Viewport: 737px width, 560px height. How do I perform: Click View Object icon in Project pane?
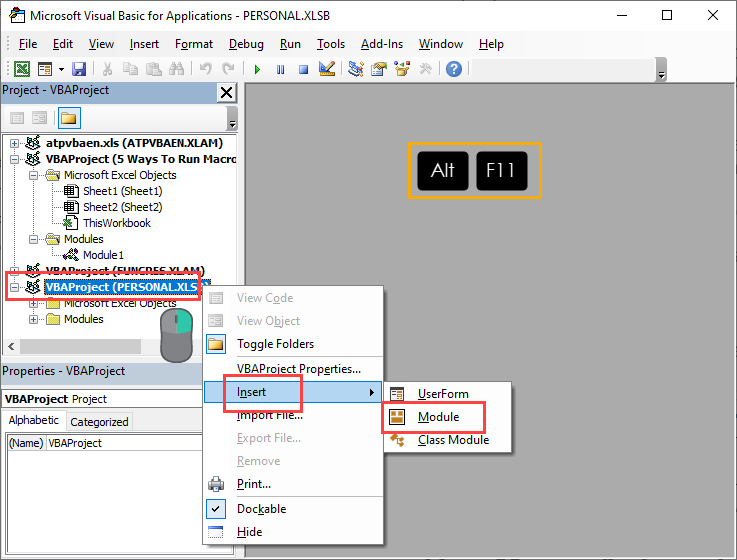pyautogui.click(x=39, y=118)
